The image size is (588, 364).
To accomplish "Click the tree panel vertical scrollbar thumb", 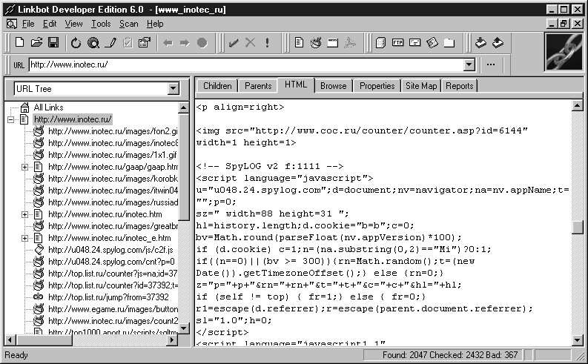I will [x=184, y=168].
